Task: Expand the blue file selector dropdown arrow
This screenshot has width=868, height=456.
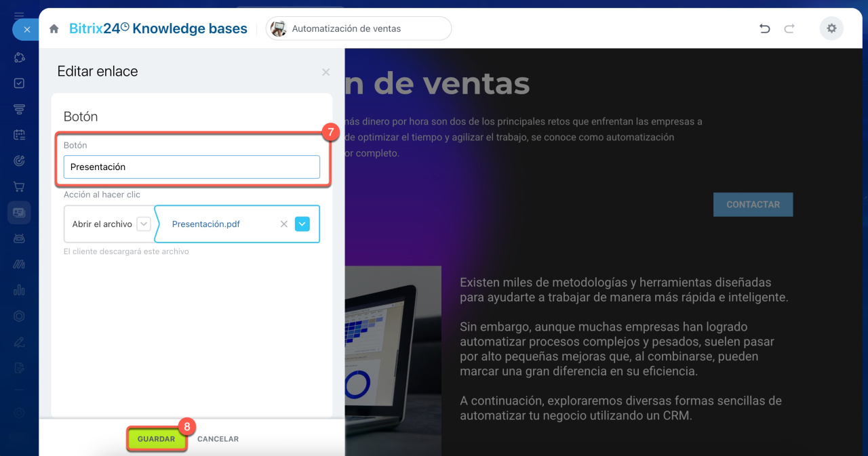Action: tap(302, 224)
